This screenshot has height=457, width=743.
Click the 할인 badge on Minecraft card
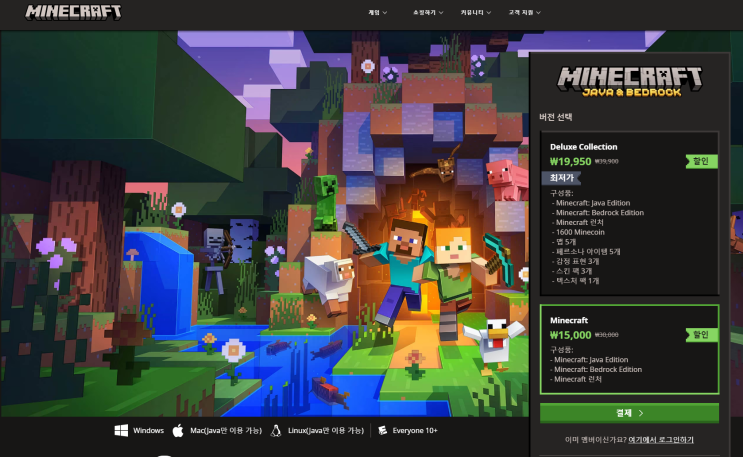(x=701, y=335)
